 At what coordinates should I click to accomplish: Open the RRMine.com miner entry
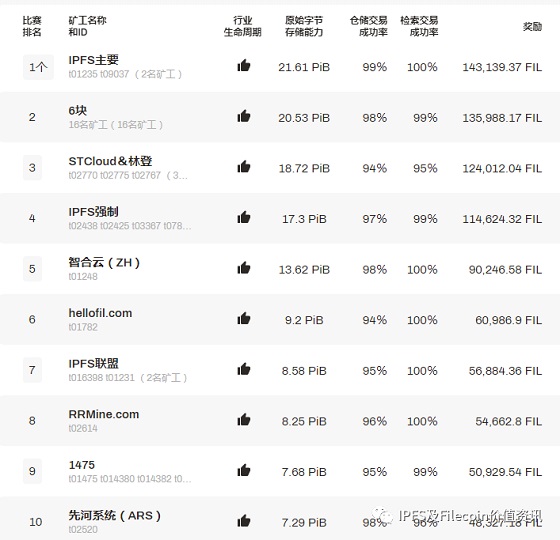(x=104, y=414)
